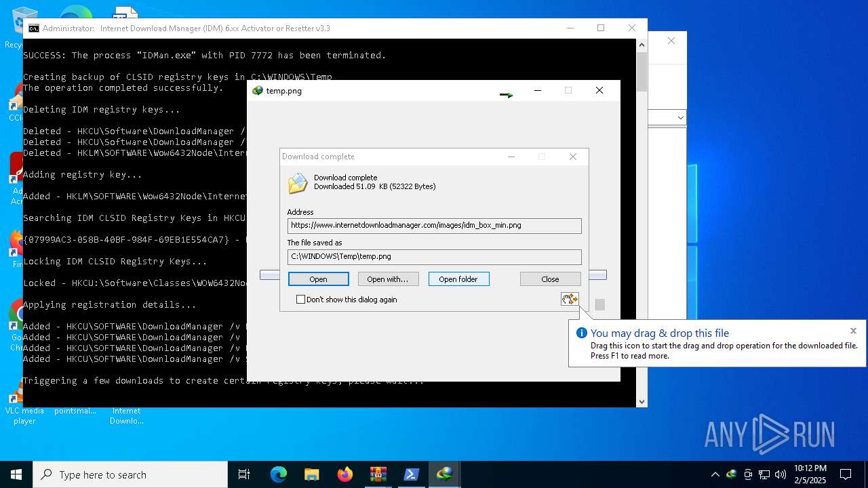
Task: Launch Firefox from the taskbar
Action: (x=344, y=474)
